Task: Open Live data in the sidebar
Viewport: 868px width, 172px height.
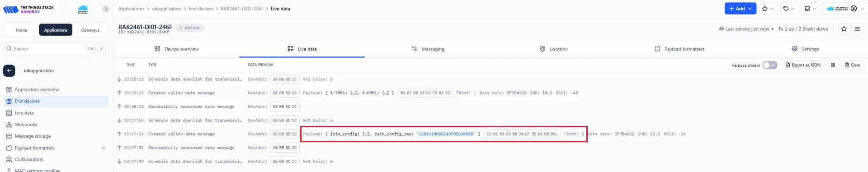Action: coord(56,113)
